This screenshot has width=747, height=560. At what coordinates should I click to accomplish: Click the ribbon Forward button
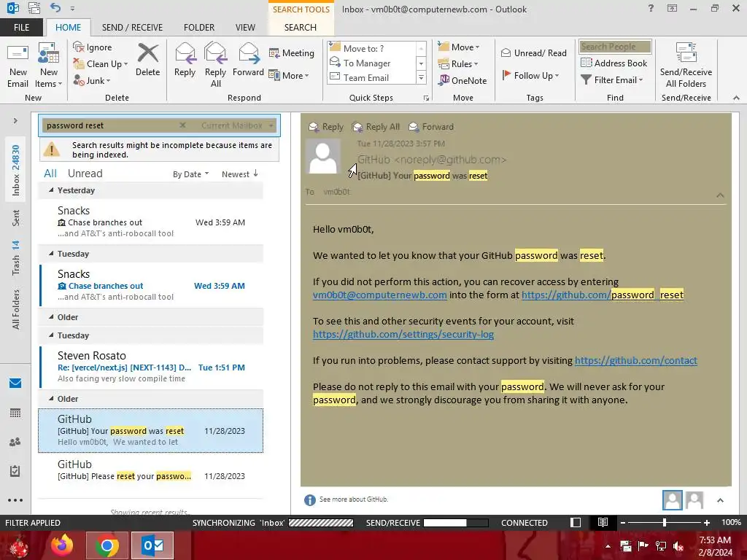248,61
